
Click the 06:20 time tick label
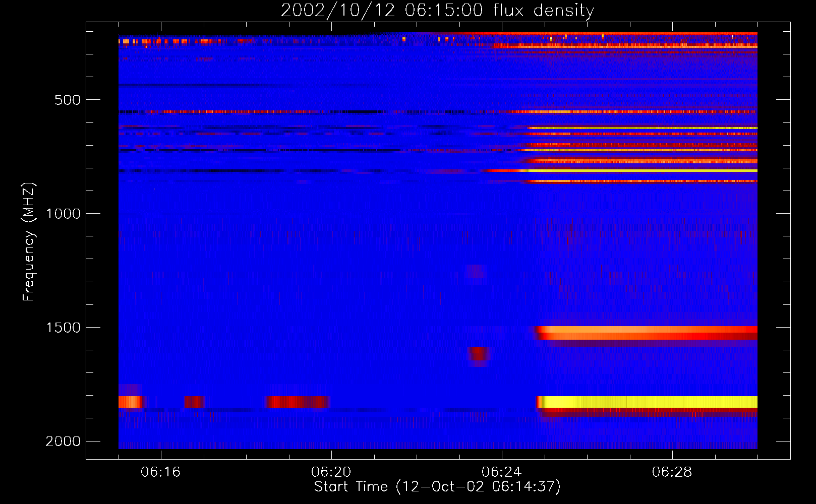[331, 472]
